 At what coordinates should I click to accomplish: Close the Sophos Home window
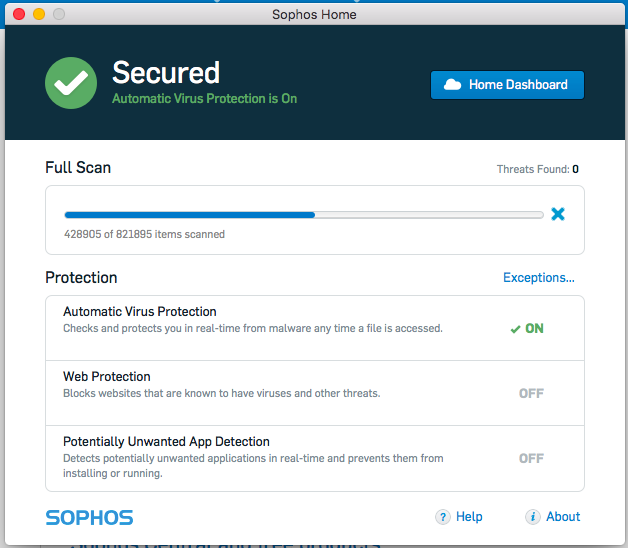(x=19, y=15)
